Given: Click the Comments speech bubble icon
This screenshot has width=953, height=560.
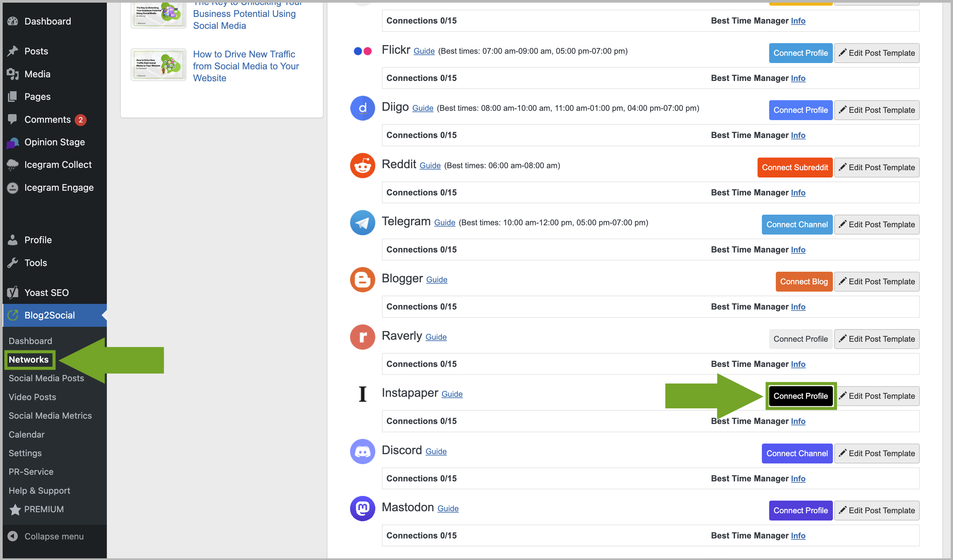Looking at the screenshot, I should (13, 119).
